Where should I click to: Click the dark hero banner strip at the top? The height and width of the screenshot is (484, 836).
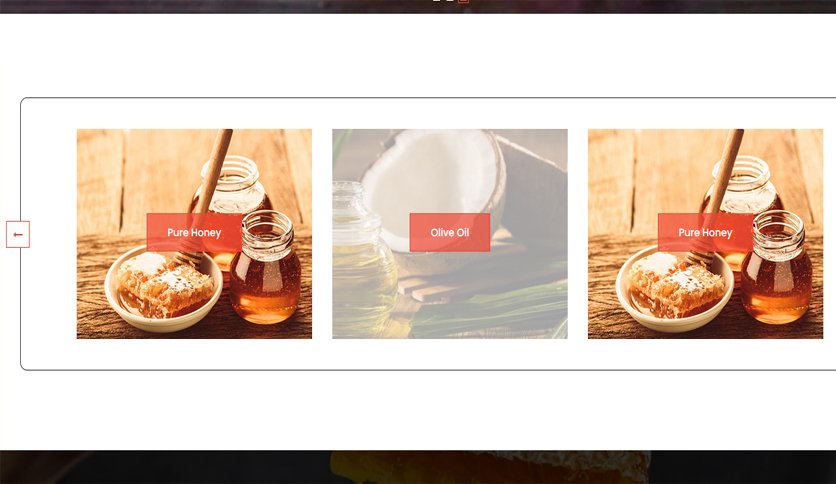tap(418, 6)
